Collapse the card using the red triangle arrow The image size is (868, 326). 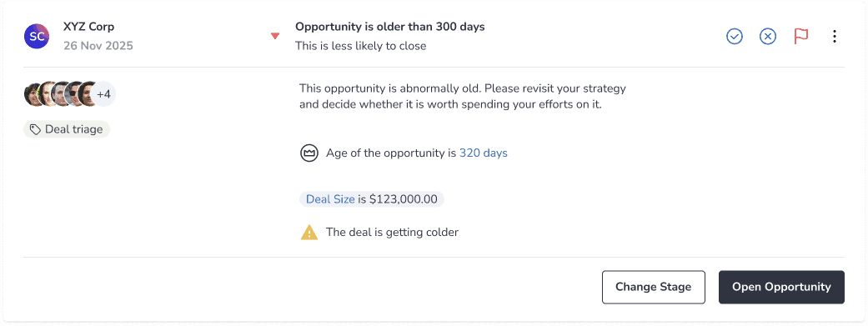point(274,37)
